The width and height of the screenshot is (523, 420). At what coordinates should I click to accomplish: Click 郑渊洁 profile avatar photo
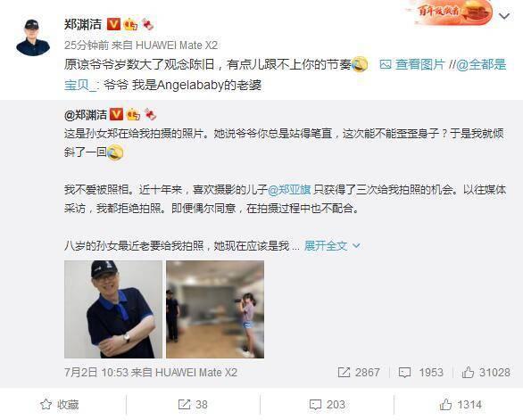click(x=33, y=37)
